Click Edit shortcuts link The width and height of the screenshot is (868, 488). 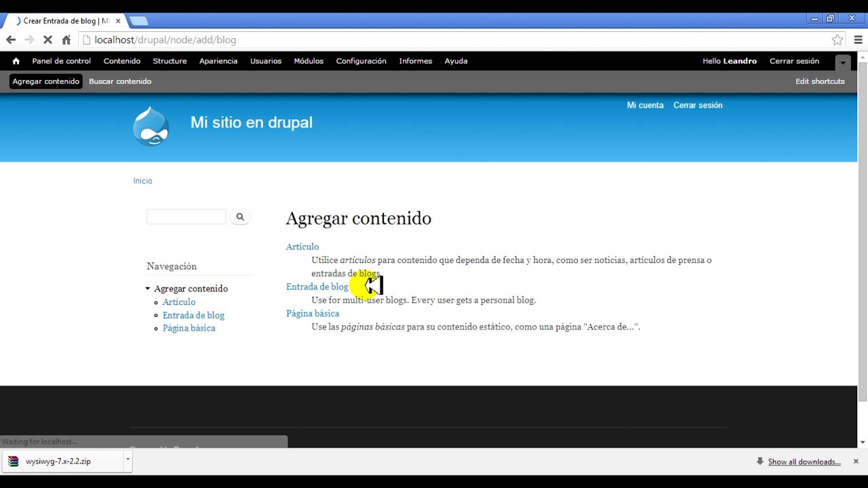click(820, 81)
